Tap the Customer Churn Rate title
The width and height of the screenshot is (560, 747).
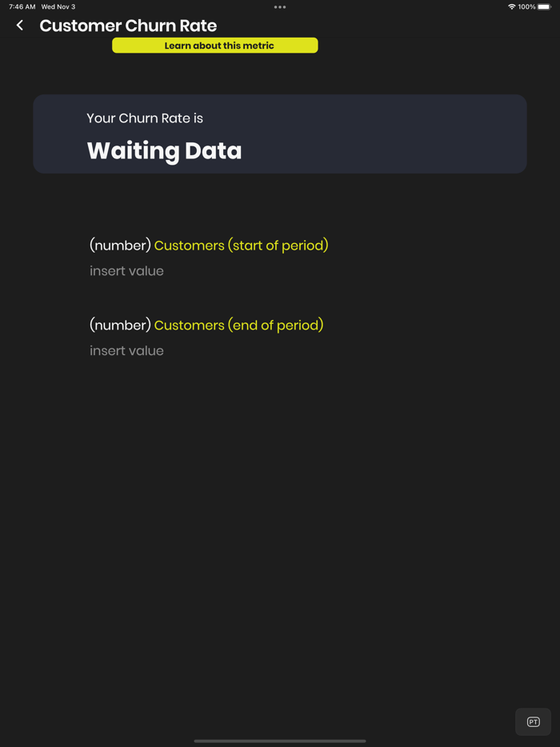127,25
